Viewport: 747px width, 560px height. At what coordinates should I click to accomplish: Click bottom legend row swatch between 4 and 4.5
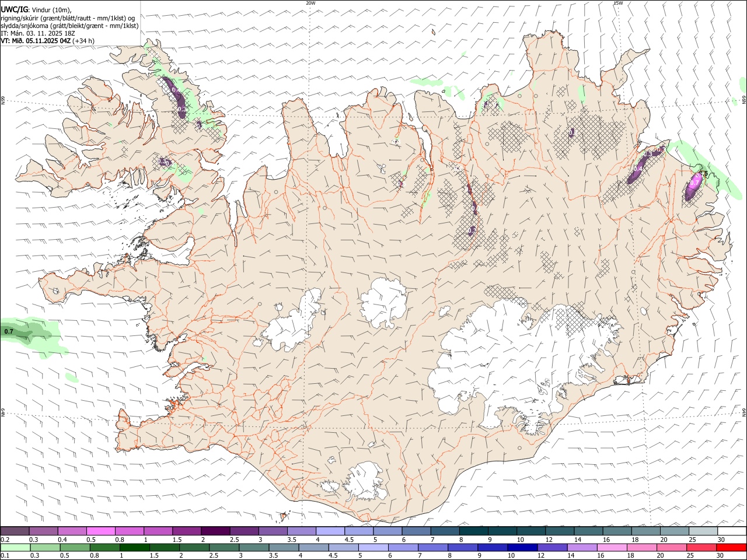click(x=313, y=547)
